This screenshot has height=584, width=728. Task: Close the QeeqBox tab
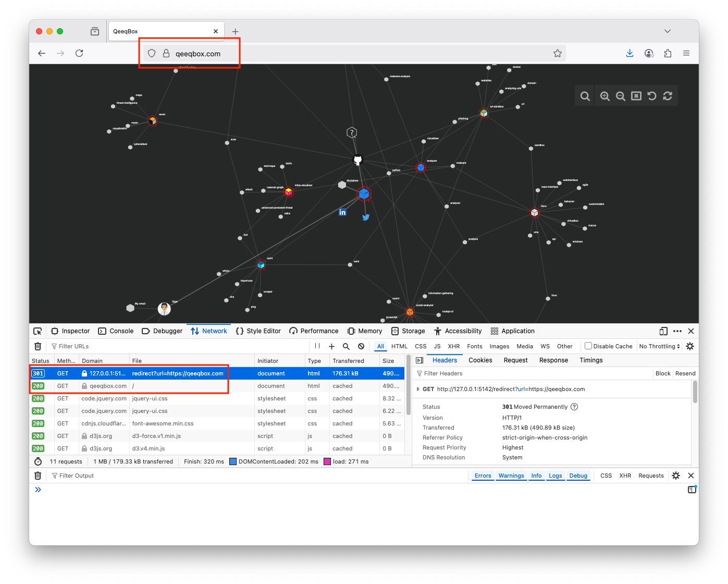(216, 31)
